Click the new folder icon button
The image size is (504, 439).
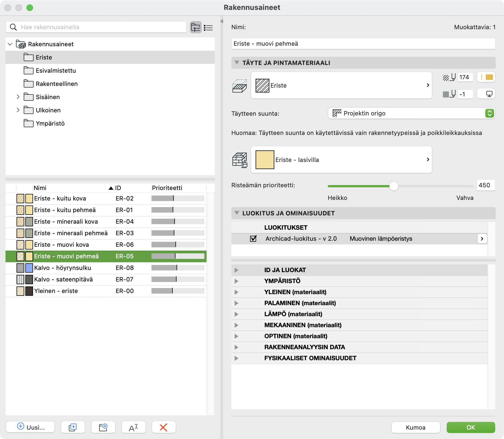tap(103, 427)
